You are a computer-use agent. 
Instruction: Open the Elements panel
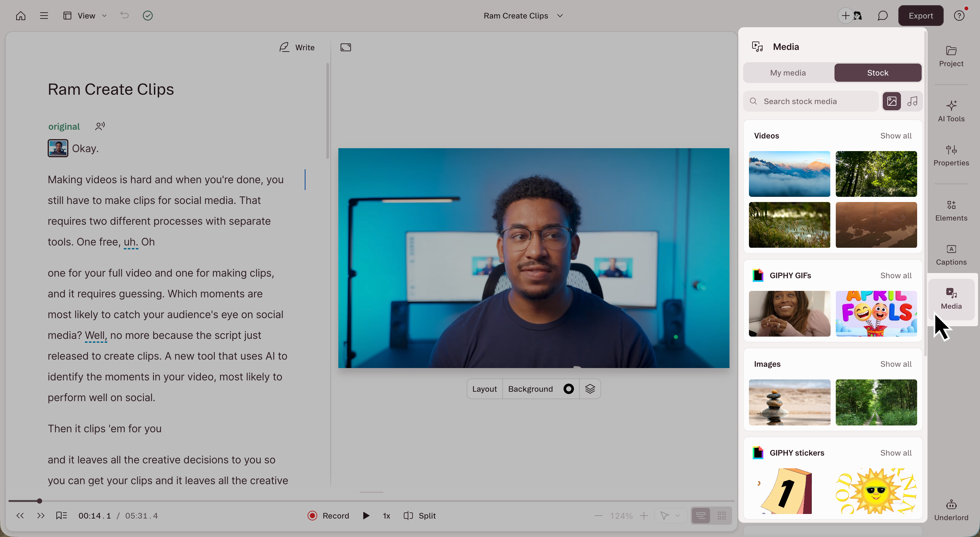click(951, 210)
